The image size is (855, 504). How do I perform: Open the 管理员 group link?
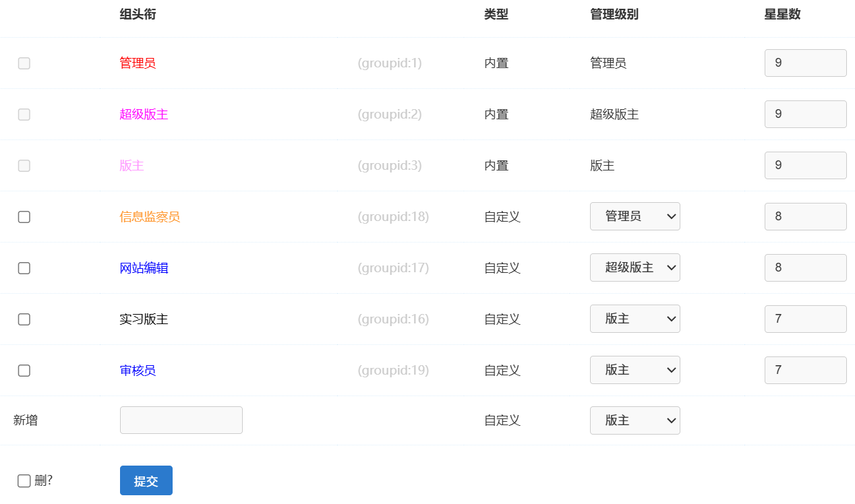click(138, 63)
